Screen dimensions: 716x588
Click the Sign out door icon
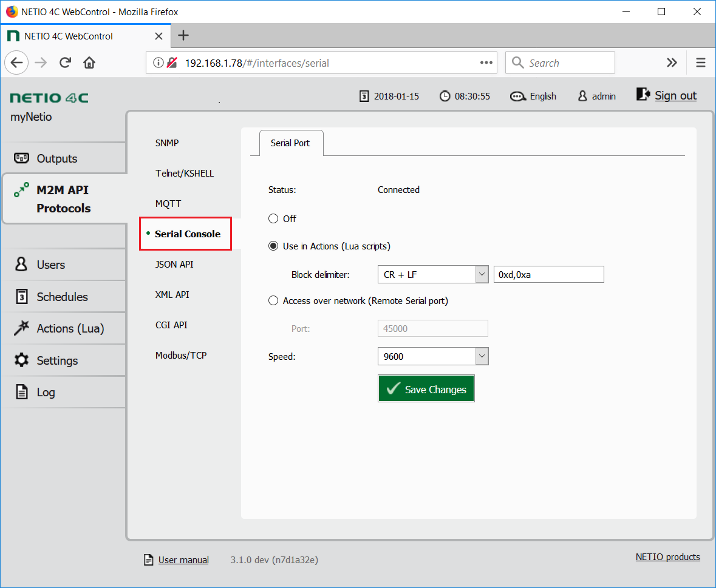(643, 95)
